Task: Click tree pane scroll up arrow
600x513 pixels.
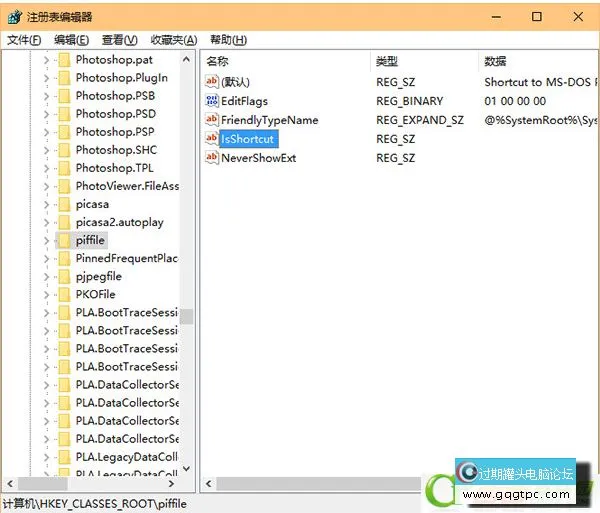Action: click(x=186, y=59)
